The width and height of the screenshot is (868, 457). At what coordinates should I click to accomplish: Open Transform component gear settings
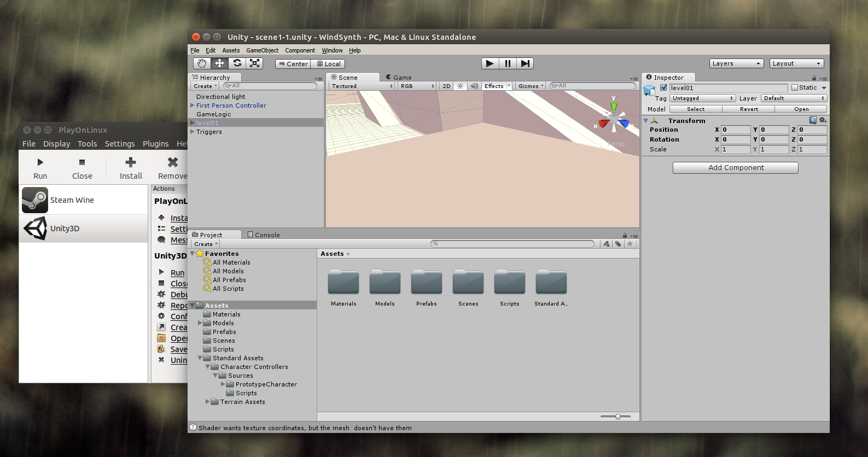[x=823, y=120]
